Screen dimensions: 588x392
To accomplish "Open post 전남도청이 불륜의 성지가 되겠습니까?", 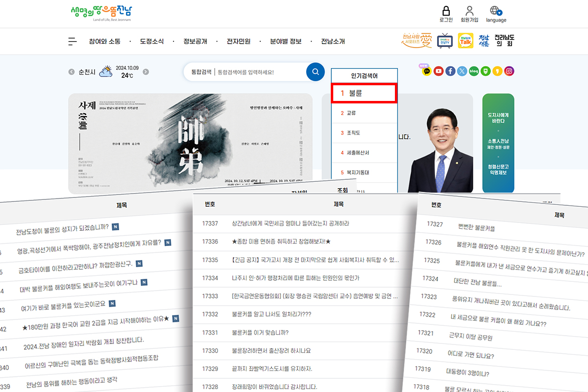I will click(62, 229).
